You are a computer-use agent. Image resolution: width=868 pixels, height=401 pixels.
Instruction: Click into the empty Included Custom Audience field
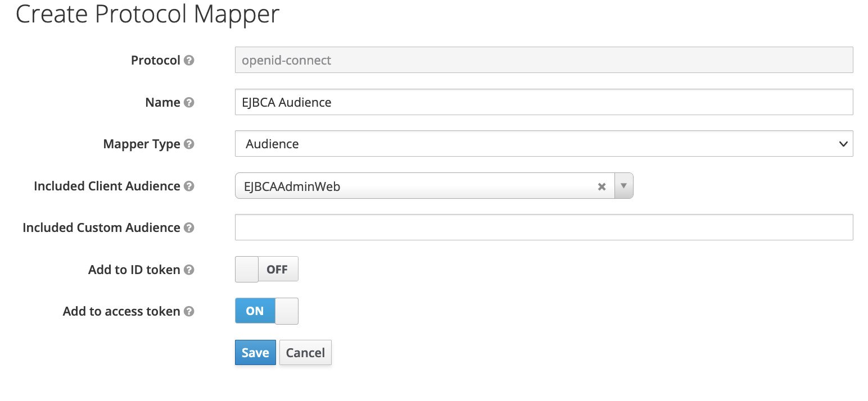tap(544, 227)
